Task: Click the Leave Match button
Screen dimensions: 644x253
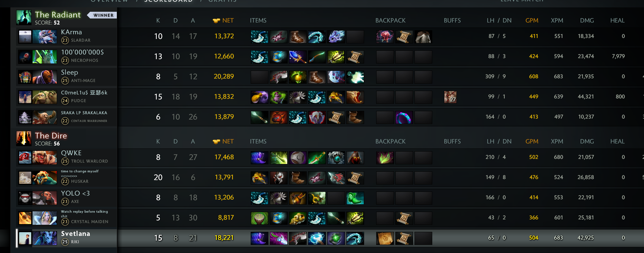Action: [522, 1]
